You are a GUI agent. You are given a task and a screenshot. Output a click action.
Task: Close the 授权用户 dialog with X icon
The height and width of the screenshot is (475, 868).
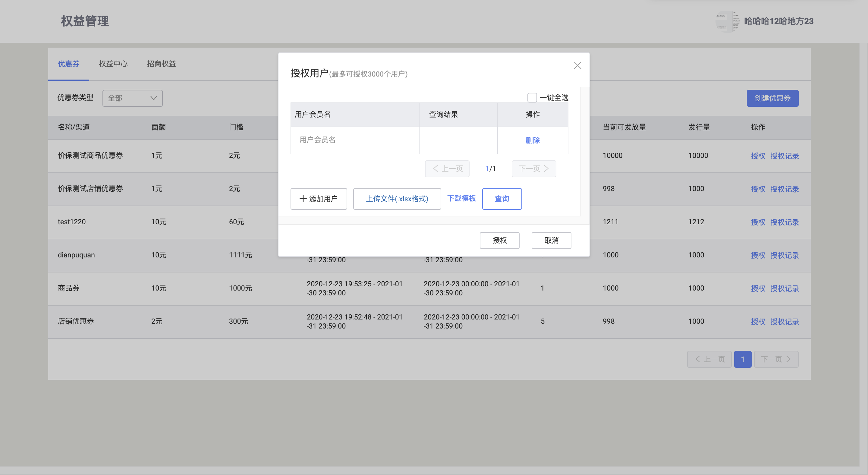577,65
